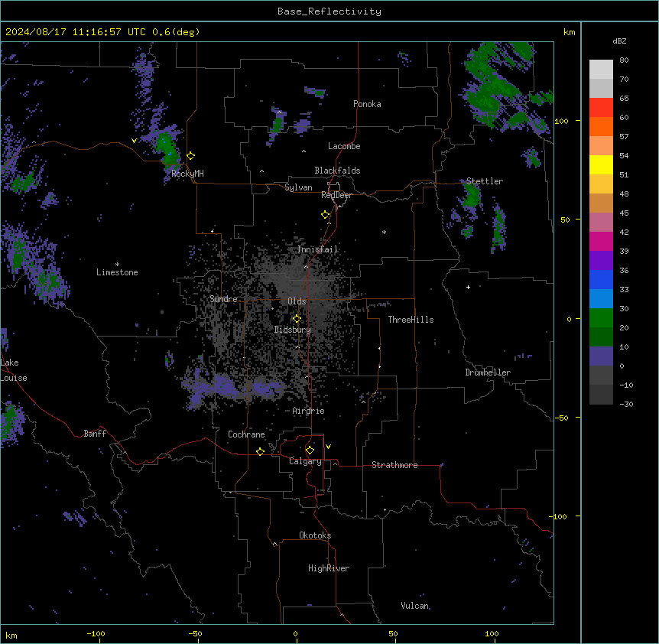Select the Cochrane label
Screen dimensions: 659x644
[246, 434]
